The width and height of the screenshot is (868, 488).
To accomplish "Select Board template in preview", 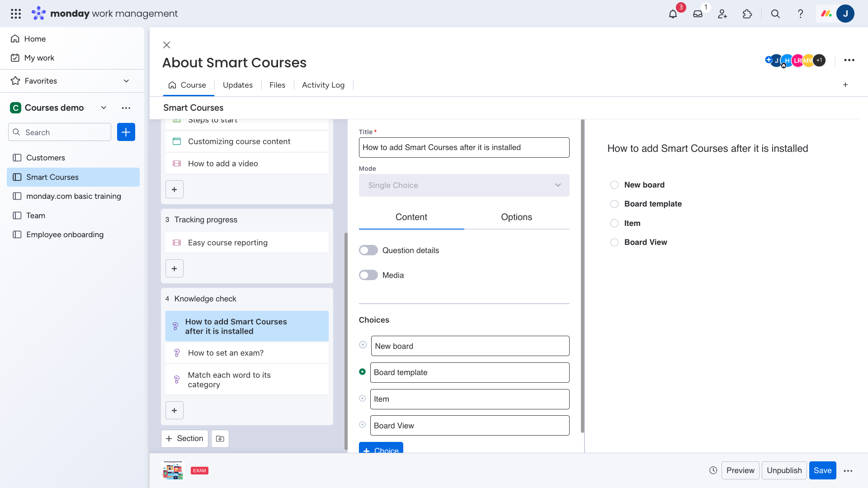I will tap(614, 204).
